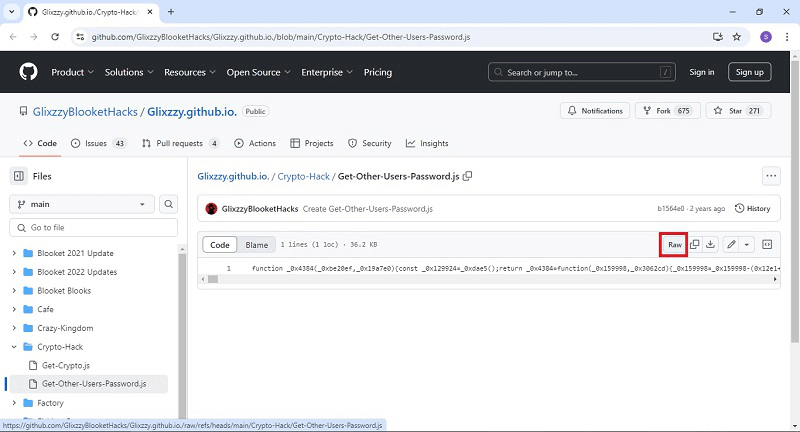800x432 pixels.
Task: Fork the repository button
Action: click(670, 111)
